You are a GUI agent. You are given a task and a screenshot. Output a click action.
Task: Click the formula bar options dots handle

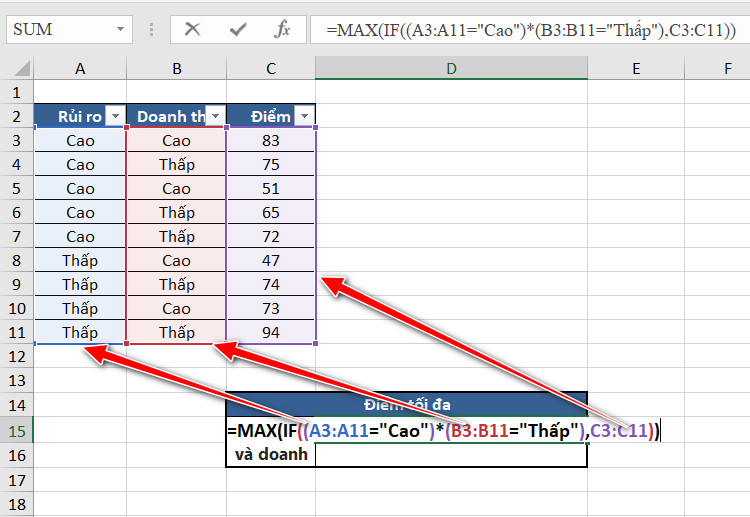[x=151, y=30]
